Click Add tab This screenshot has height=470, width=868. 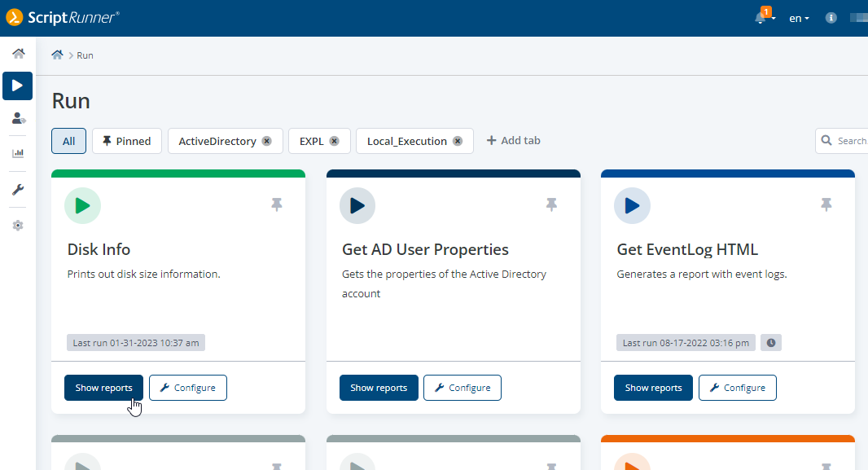click(x=513, y=141)
